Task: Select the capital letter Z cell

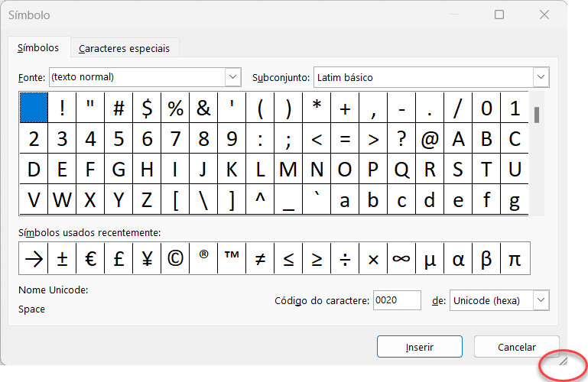Action: pyautogui.click(x=147, y=199)
